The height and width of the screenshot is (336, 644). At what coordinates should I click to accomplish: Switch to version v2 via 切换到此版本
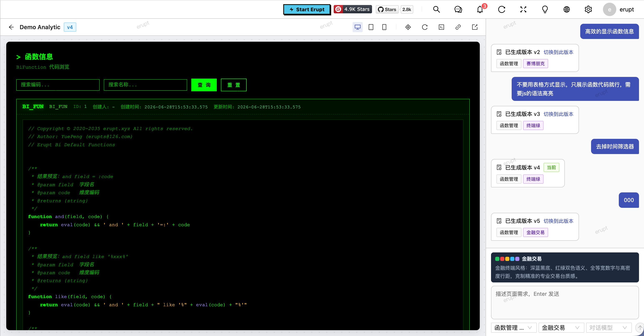click(558, 52)
